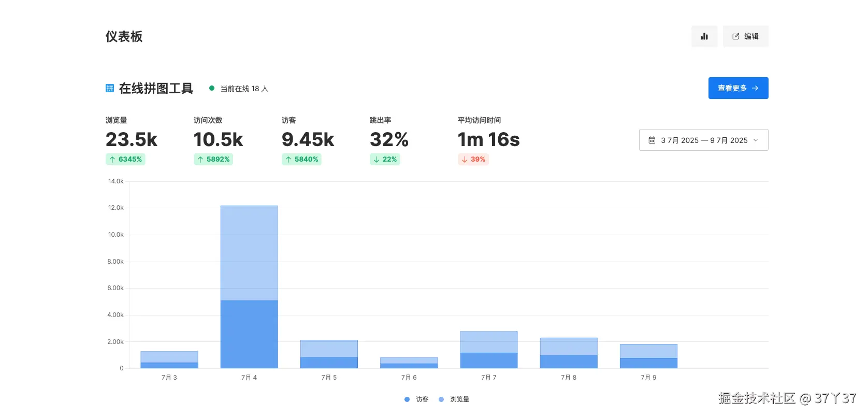Click the 7月 4 visitors dark bar
The height and width of the screenshot is (417, 868).
click(249, 334)
